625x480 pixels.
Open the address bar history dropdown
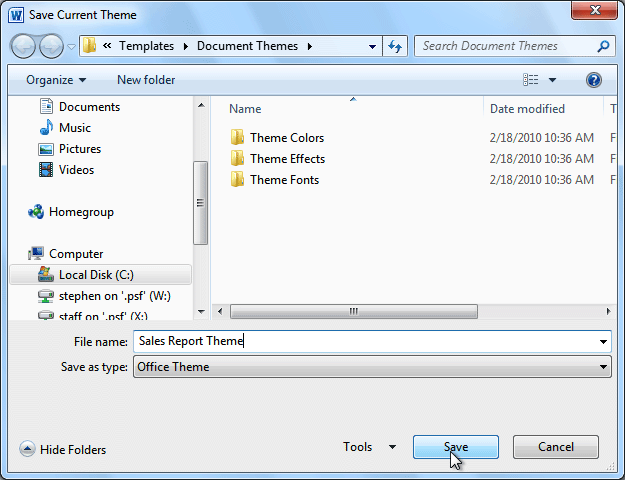coord(372,47)
